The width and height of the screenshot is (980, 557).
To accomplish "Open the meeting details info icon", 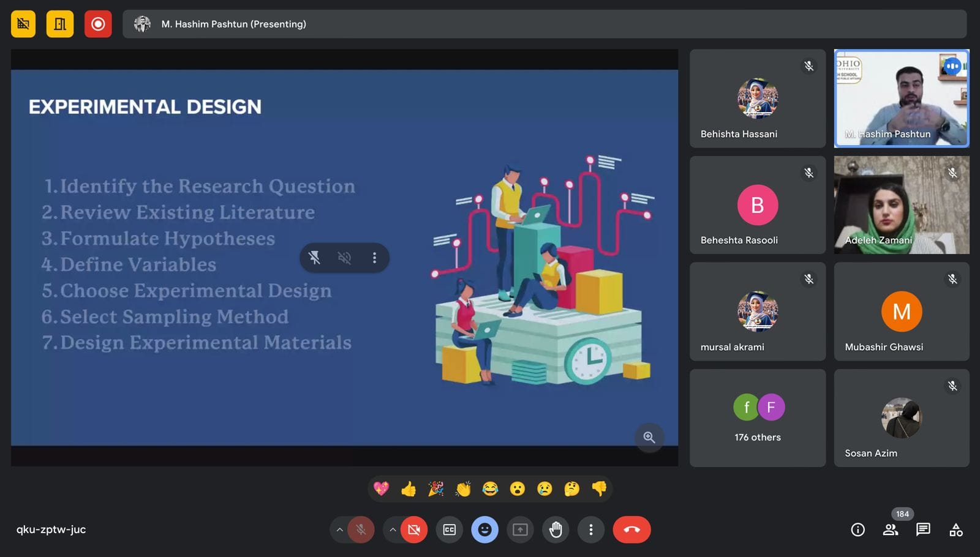I will (858, 530).
